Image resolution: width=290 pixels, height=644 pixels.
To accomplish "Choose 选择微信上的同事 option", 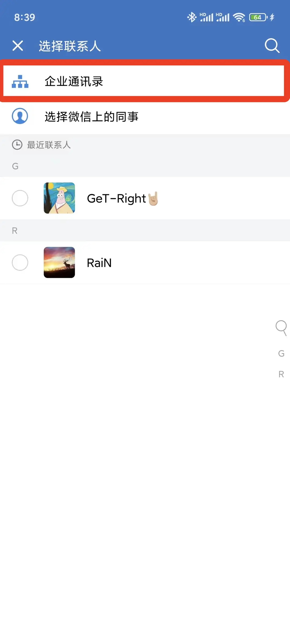I will click(x=91, y=117).
